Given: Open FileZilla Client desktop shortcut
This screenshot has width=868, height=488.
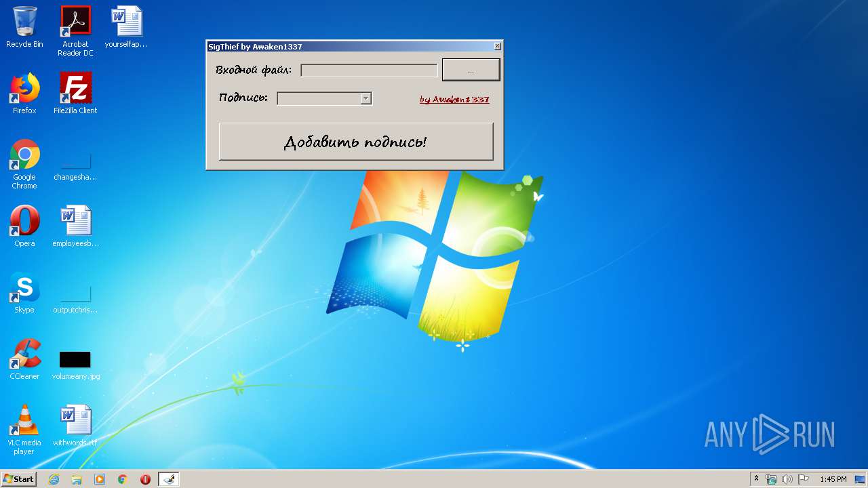Looking at the screenshot, I should (x=75, y=94).
